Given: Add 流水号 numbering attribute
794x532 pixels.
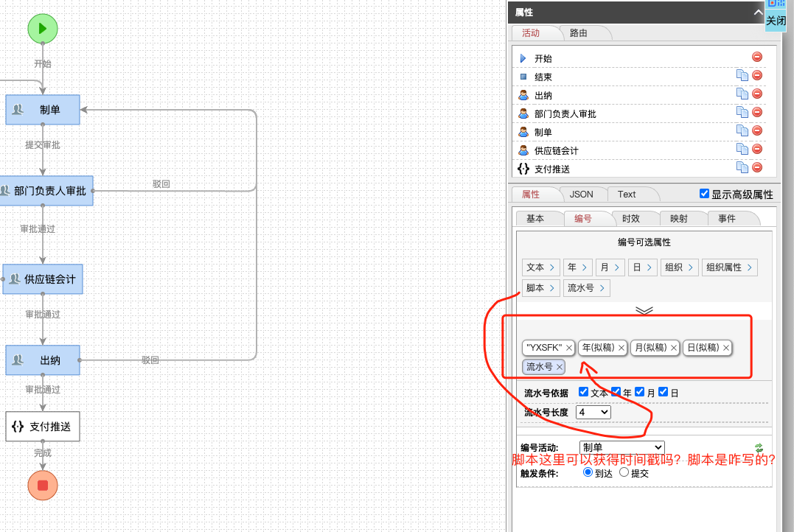Looking at the screenshot, I should coord(587,288).
